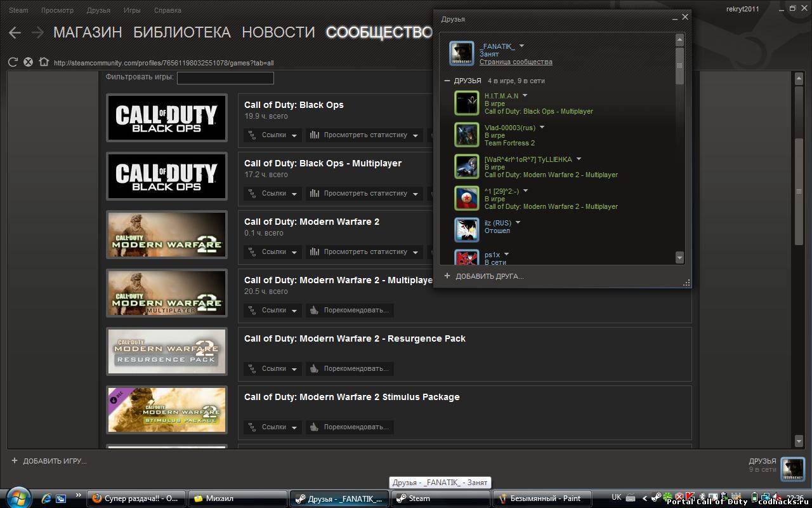The height and width of the screenshot is (508, 812).
Task: Click the plus icon beside ДОБАВИТЬ ДРУГА
Action: 447,276
